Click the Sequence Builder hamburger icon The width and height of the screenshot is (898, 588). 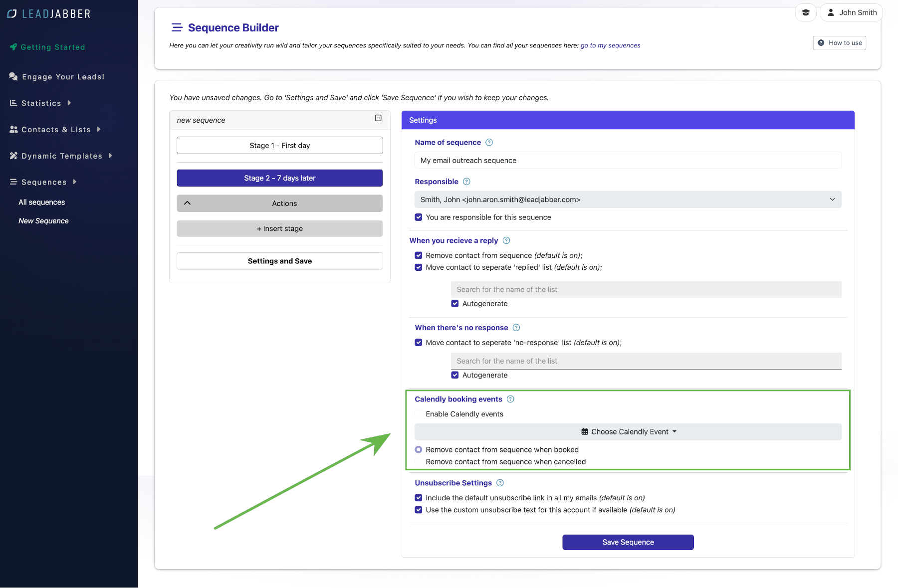177,27
